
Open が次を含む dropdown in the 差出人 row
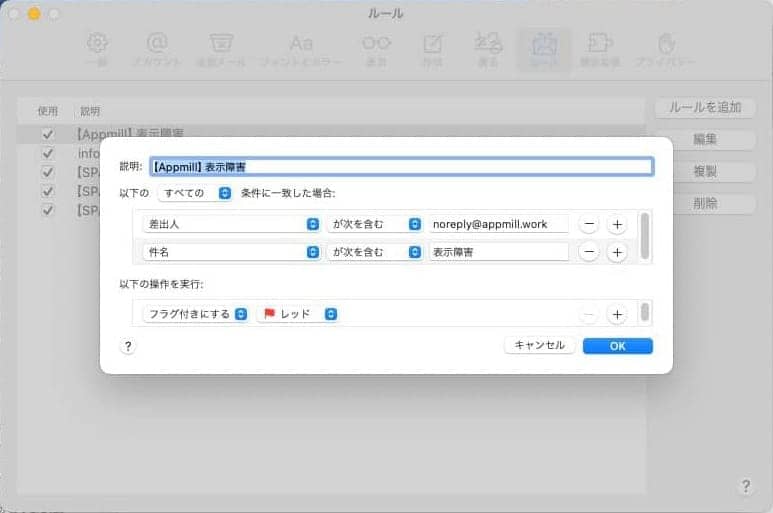click(375, 224)
